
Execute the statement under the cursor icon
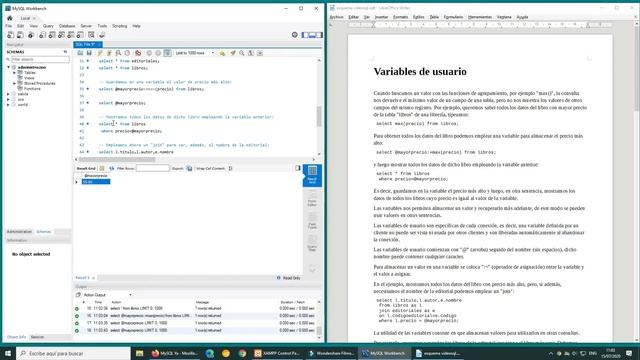(x=109, y=53)
